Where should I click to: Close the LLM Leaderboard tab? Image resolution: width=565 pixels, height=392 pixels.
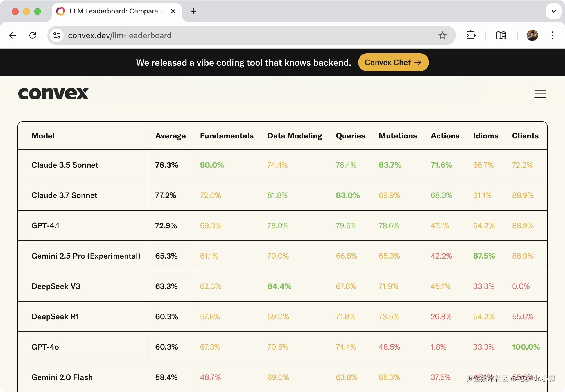[x=173, y=11]
